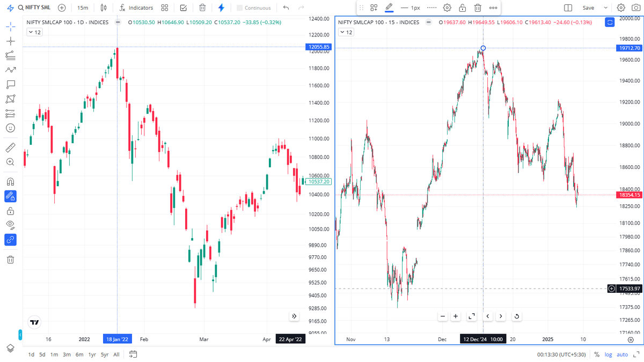This screenshot has width=644, height=362.
Task: Open chart settings gear at top right
Action: [621, 8]
